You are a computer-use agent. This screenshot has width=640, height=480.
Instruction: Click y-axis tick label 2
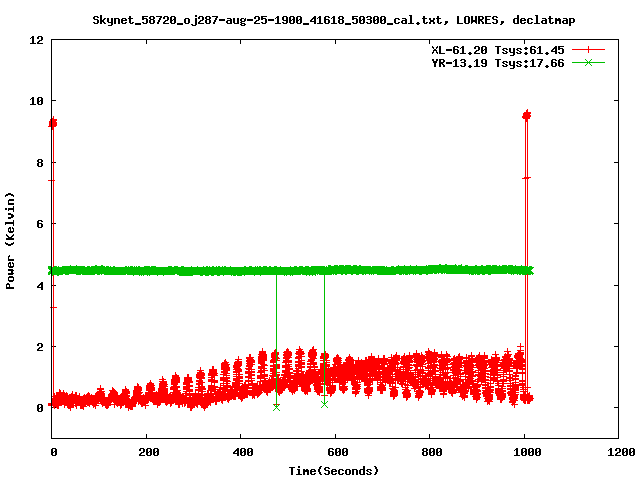point(40,347)
